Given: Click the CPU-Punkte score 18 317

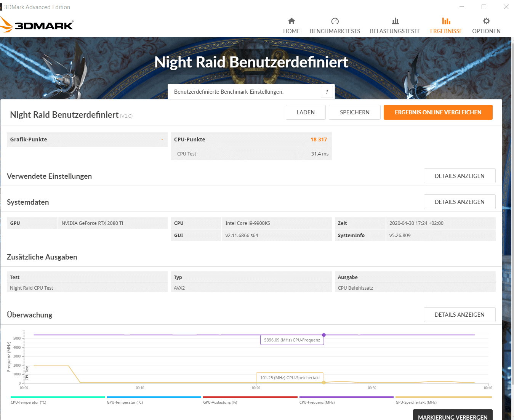Looking at the screenshot, I should click(319, 139).
